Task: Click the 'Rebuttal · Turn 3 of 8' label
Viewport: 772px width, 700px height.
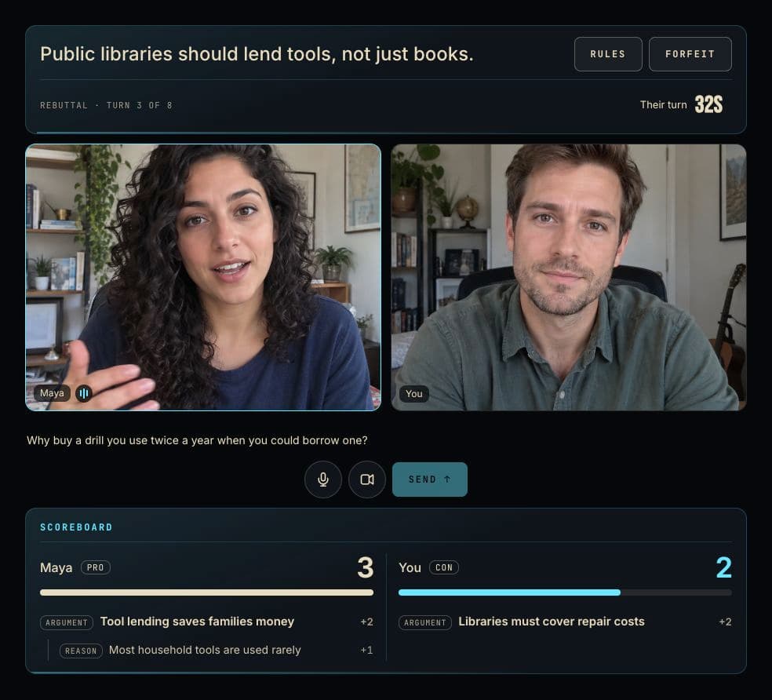Action: 107,105
